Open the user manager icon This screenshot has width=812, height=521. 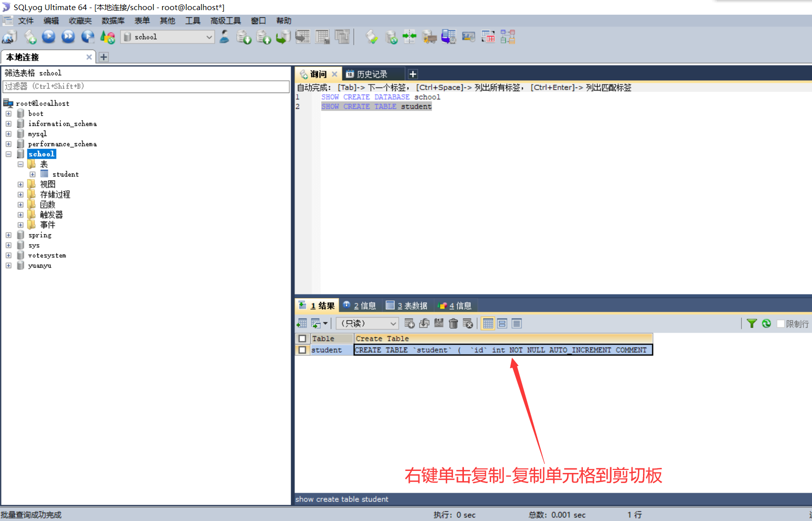225,37
